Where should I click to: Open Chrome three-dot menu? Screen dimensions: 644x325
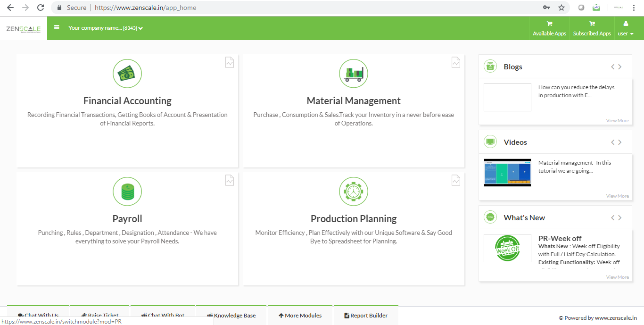634,8
